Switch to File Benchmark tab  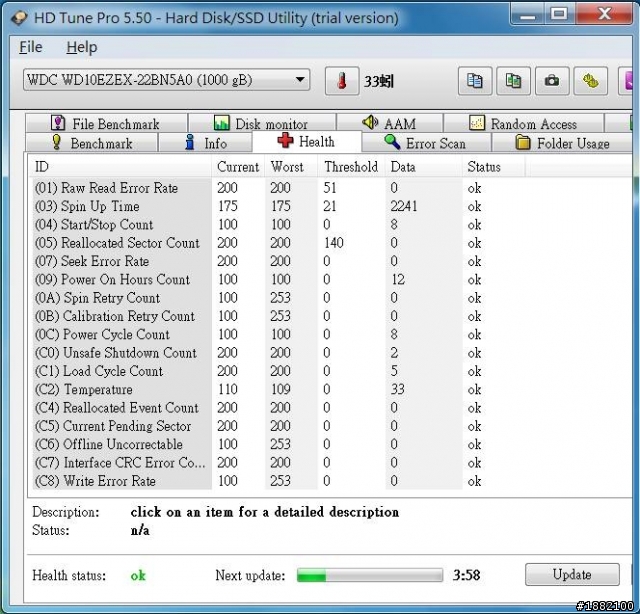point(106,123)
